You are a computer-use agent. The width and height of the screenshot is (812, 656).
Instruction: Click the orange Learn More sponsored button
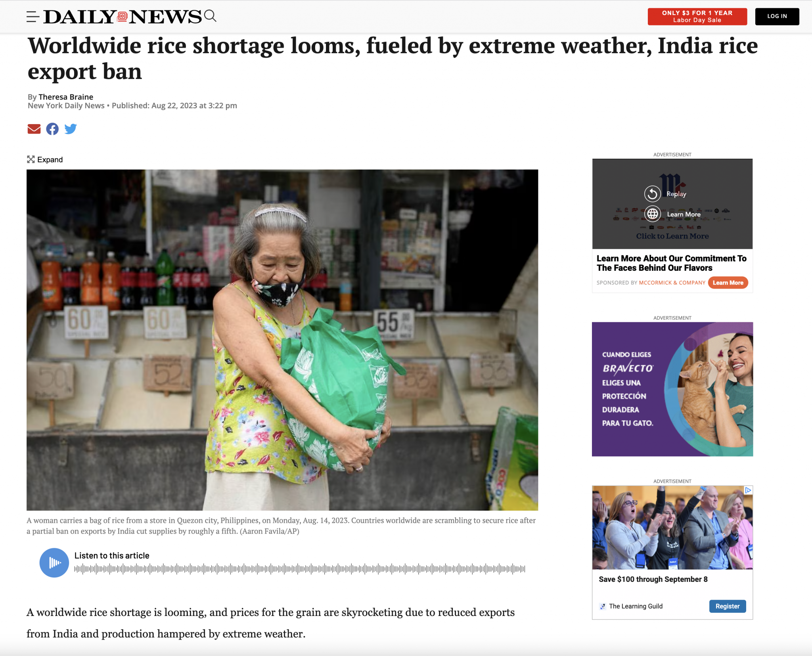coord(728,283)
